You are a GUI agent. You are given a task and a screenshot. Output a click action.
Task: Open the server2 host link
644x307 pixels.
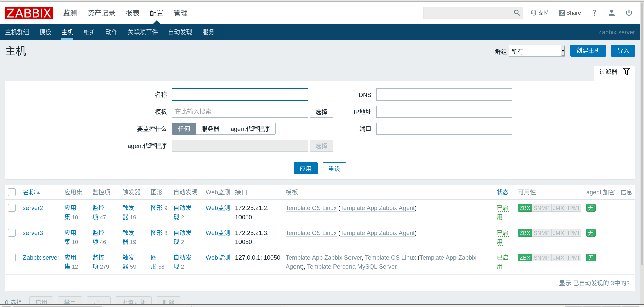pos(33,208)
